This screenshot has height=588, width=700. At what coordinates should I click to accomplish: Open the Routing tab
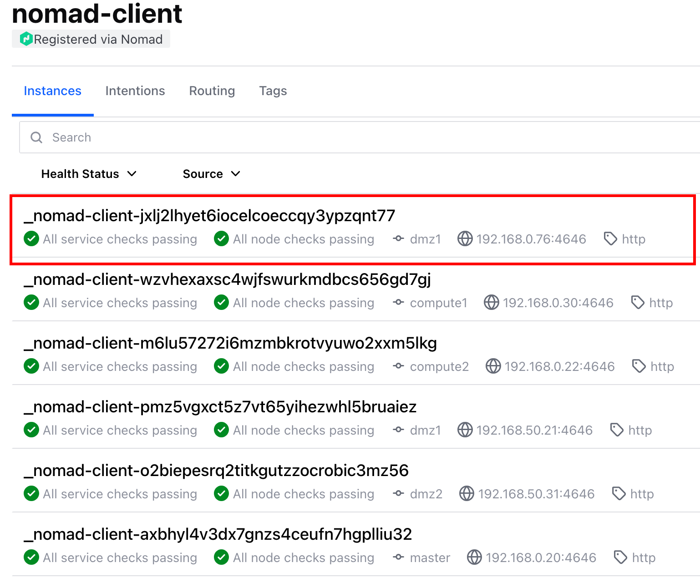coord(212,91)
